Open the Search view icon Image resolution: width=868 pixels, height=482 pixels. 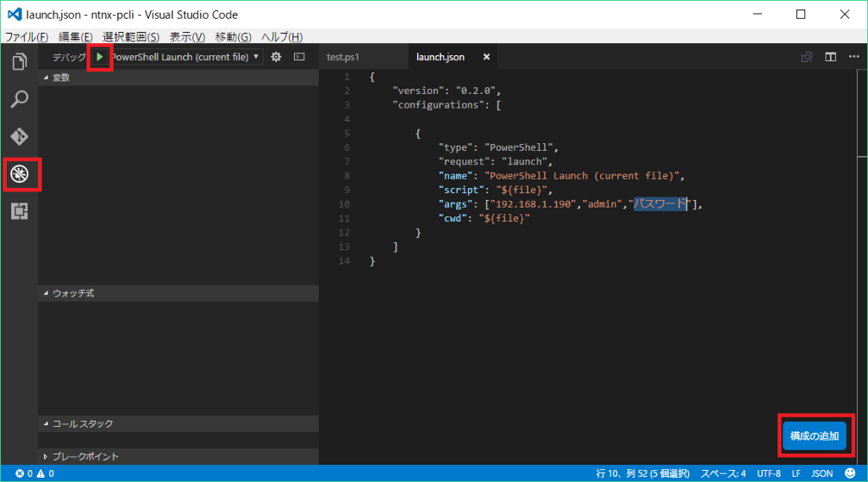19,99
